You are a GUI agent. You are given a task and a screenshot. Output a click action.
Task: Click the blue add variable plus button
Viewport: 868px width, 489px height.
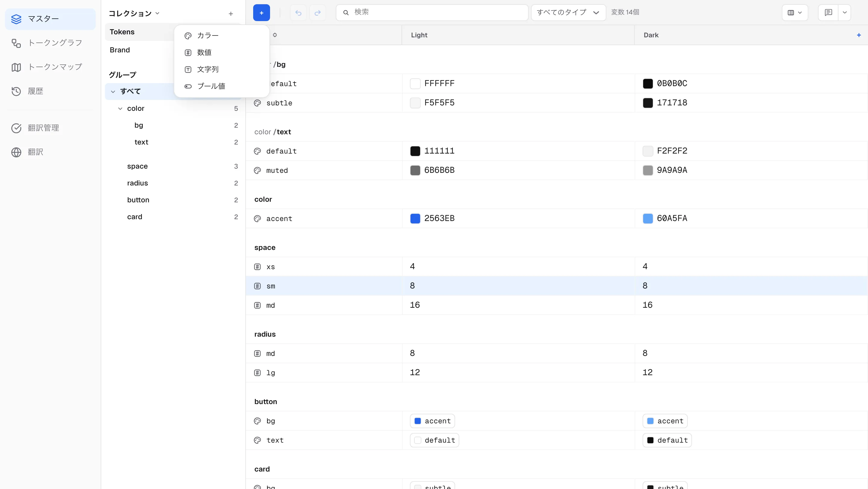point(262,12)
